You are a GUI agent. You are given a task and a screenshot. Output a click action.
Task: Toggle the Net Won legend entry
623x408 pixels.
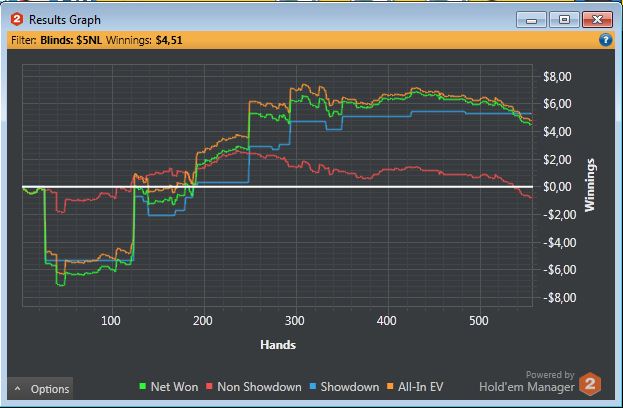tap(169, 387)
